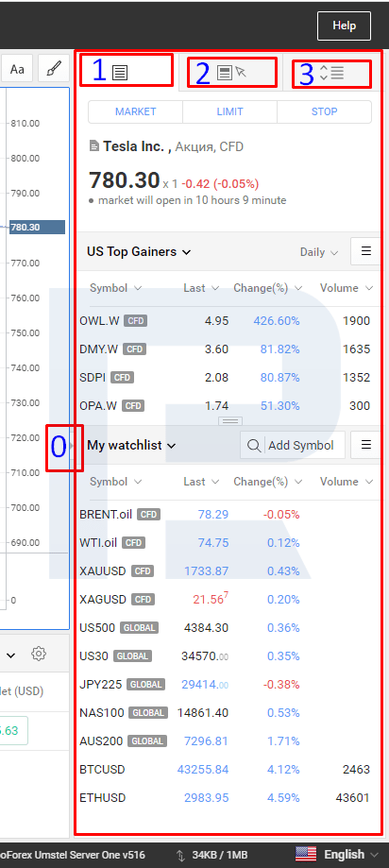This screenshot has height=868, width=389.
Task: Click the Add Symbol search field
Action: (293, 446)
